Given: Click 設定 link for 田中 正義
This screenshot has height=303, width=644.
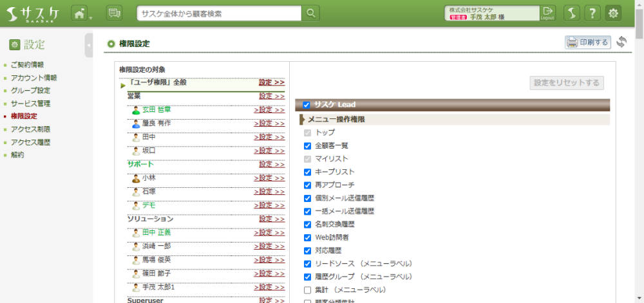Looking at the screenshot, I should tap(269, 233).
